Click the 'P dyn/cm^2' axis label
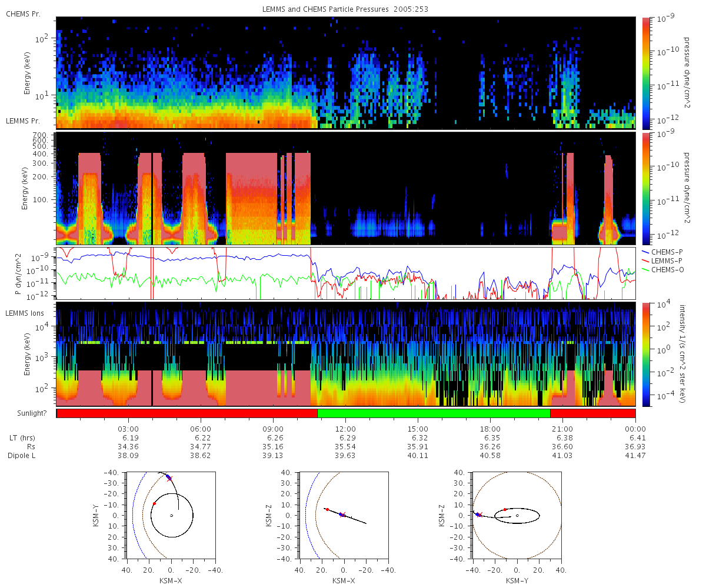Viewport: 706px width, 588px height. 19,273
